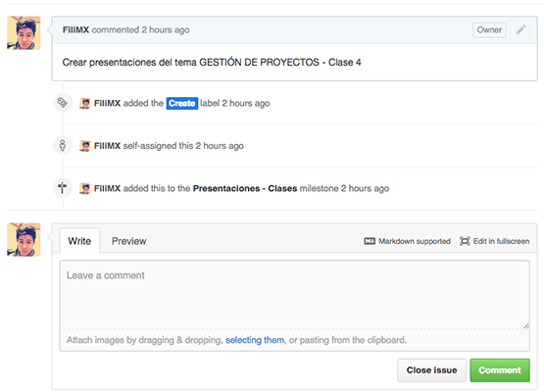Switch to the Preview tab
This screenshot has height=392, width=544.
(128, 241)
